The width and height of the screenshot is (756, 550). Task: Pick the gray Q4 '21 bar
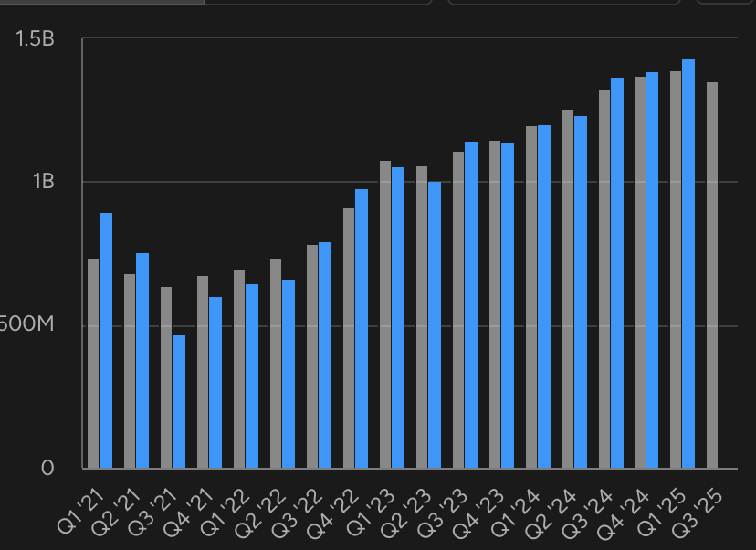coord(203,372)
